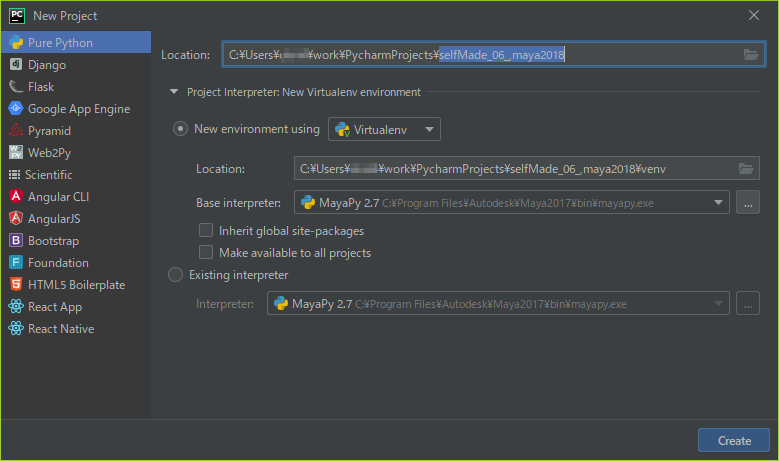Image resolution: width=779 pixels, height=461 pixels.
Task: Click the Create button
Action: pyautogui.click(x=734, y=440)
